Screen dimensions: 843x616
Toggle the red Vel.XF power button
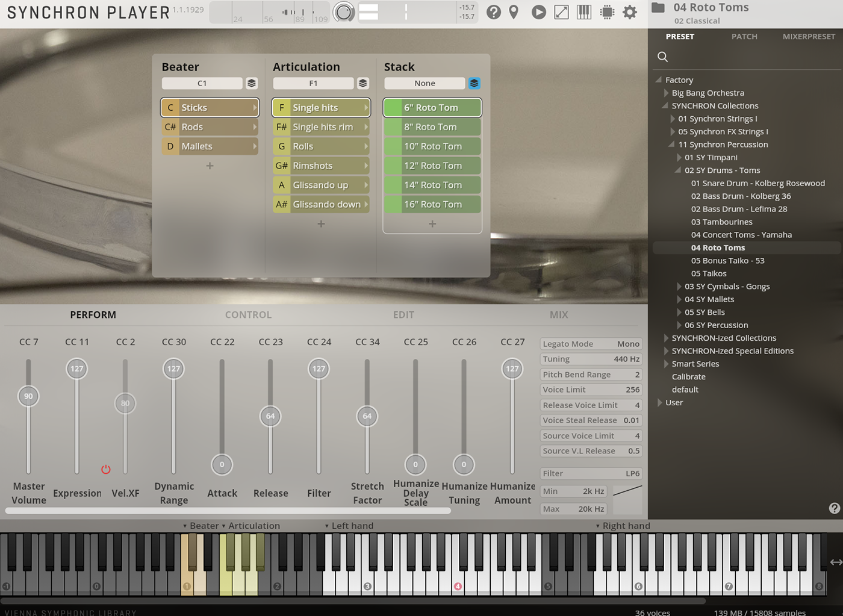[x=106, y=469]
